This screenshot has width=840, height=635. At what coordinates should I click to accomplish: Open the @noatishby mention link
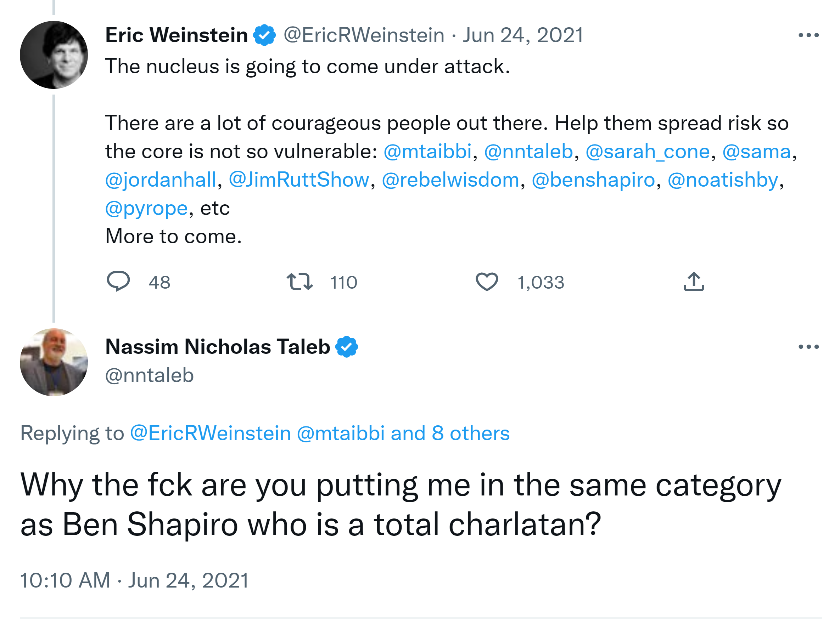pos(723,180)
